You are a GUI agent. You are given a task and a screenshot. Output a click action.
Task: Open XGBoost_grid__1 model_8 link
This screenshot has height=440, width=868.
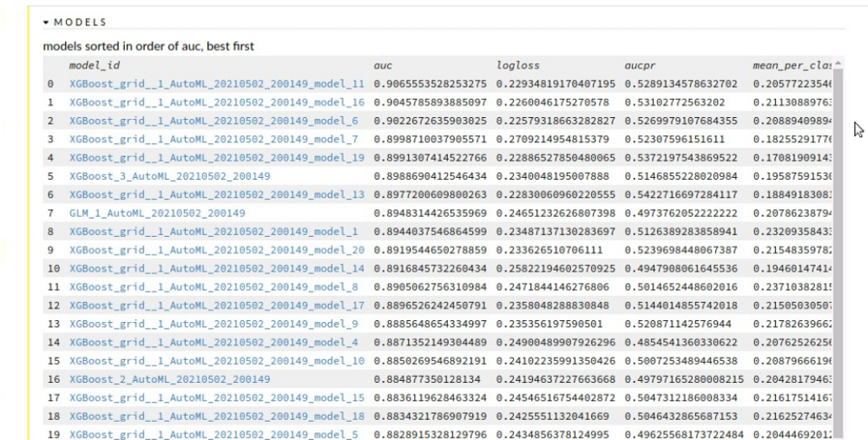click(x=214, y=286)
